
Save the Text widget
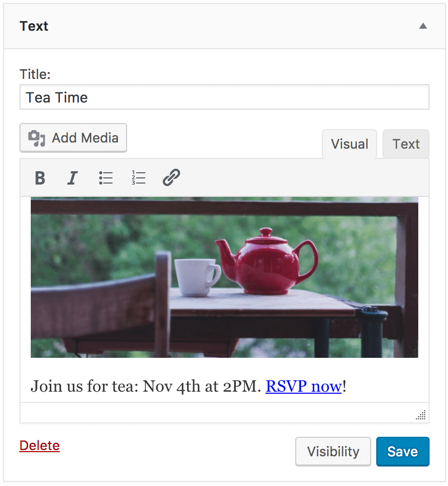pyautogui.click(x=402, y=452)
